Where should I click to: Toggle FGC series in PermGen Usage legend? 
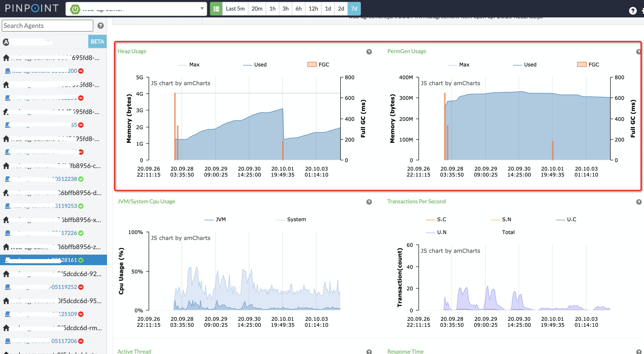(x=588, y=65)
